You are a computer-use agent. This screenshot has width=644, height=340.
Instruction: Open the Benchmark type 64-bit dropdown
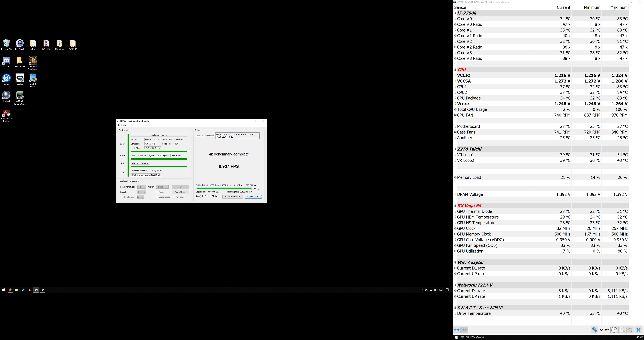coord(141,187)
